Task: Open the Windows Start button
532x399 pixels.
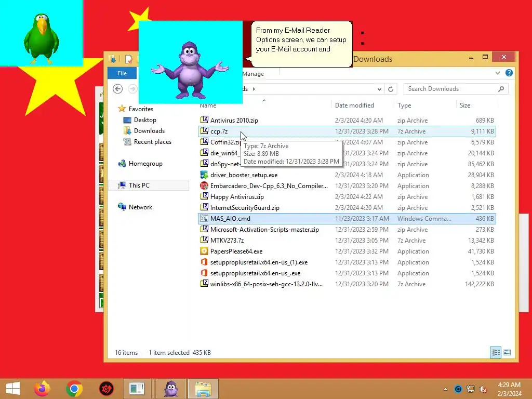Action: point(13,389)
